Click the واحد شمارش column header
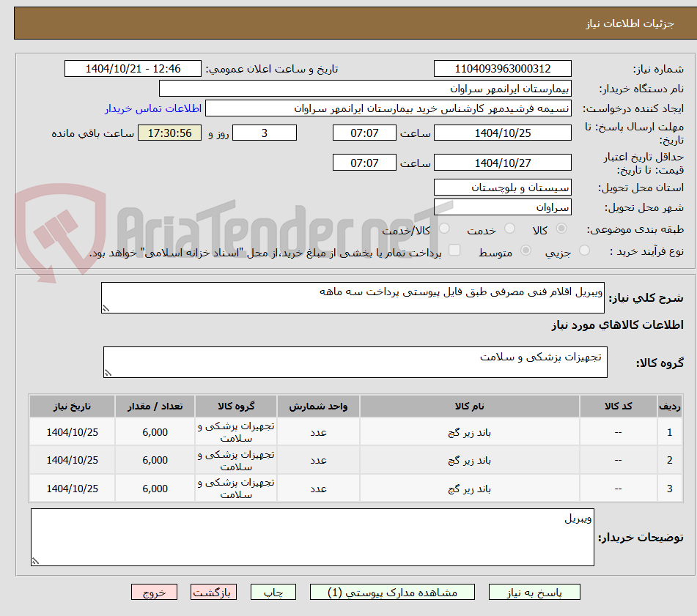 click(318, 407)
